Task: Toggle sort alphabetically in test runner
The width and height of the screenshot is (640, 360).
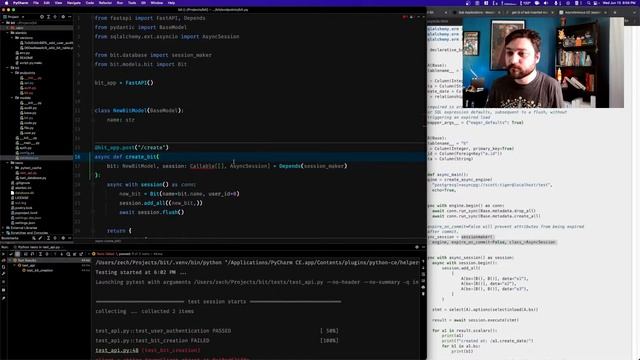Action: coord(25,254)
